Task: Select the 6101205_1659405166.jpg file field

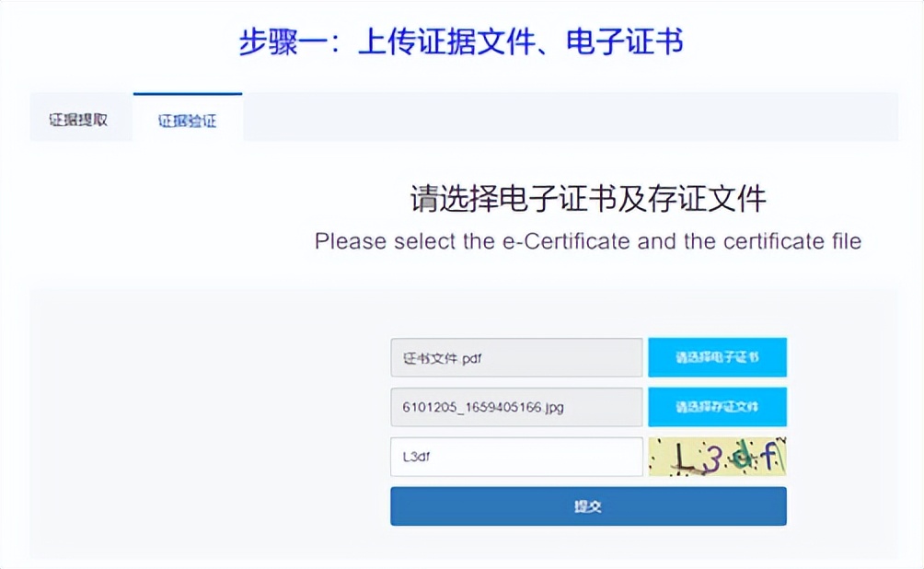Action: coord(516,407)
